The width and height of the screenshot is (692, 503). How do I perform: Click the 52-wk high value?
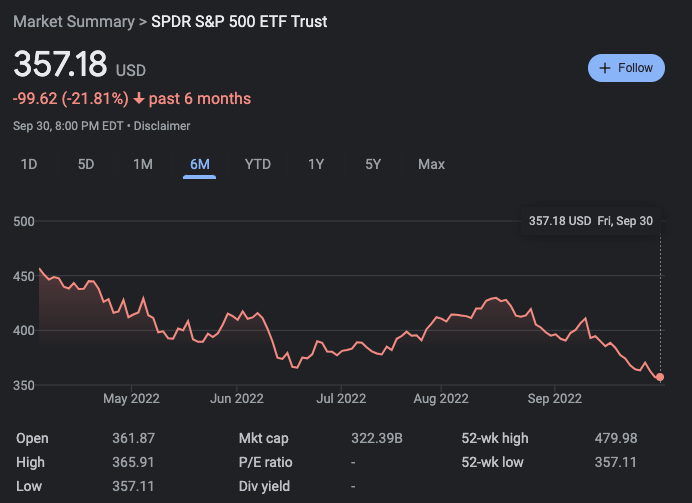[x=617, y=438]
